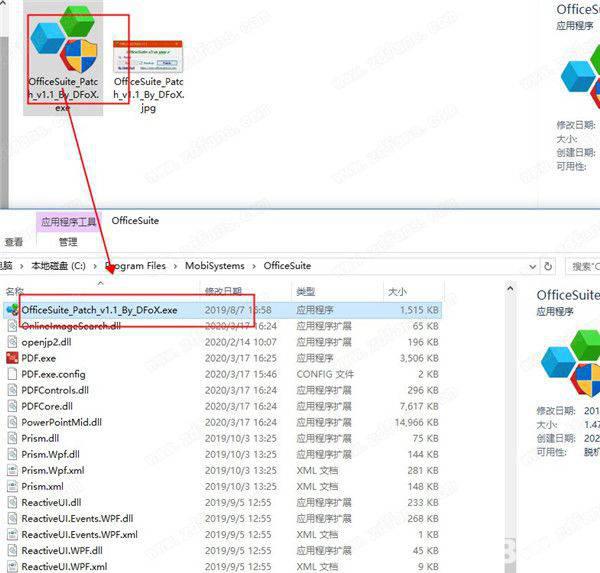Open the 管理 ribbon tab
This screenshot has width=600, height=573.
[x=68, y=242]
